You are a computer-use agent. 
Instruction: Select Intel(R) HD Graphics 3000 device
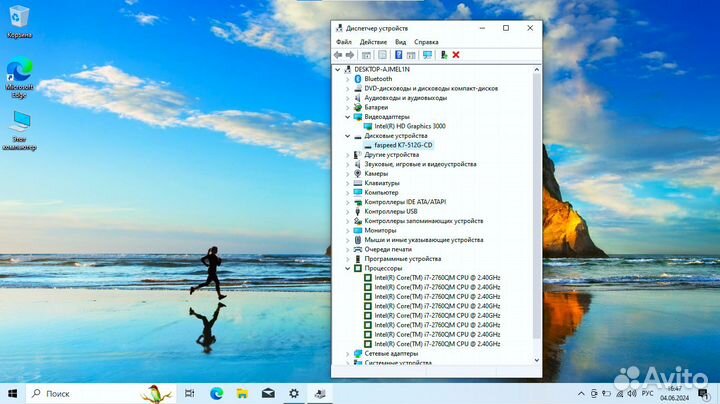410,126
